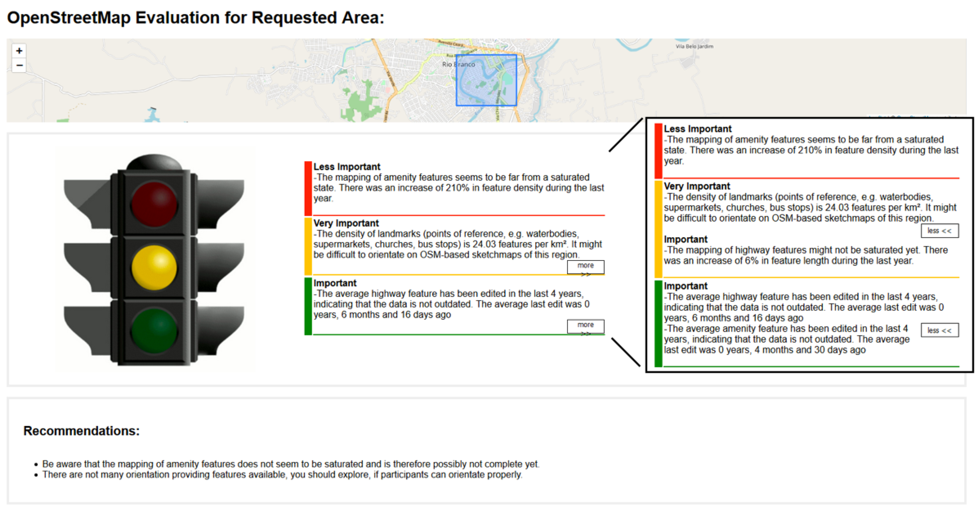Click the Less Important heading in main panel

tap(346, 167)
